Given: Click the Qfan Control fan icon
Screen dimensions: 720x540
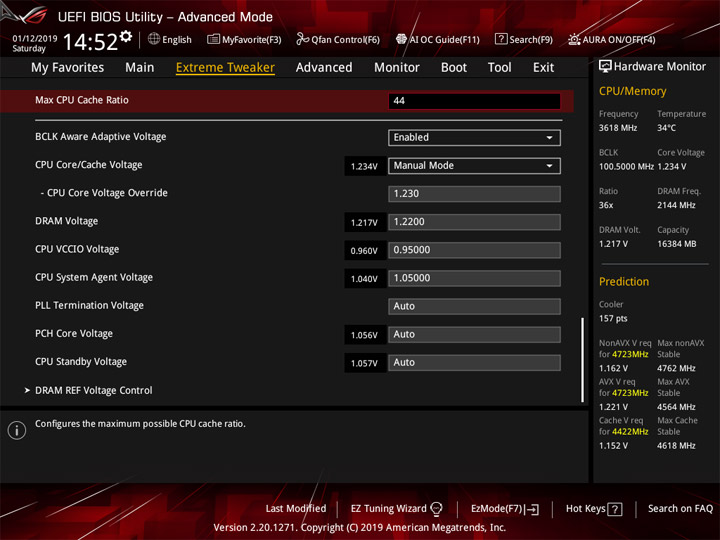Looking at the screenshot, I should point(302,39).
